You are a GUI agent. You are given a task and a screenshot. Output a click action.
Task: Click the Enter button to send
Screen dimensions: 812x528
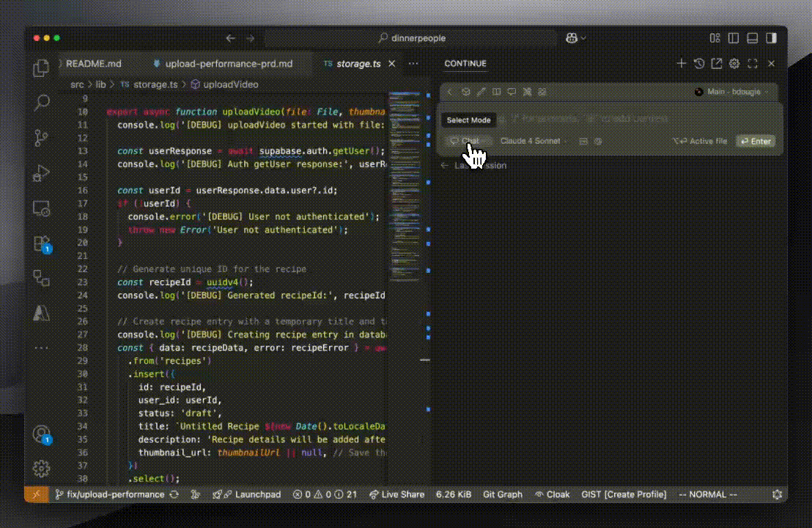(x=755, y=141)
